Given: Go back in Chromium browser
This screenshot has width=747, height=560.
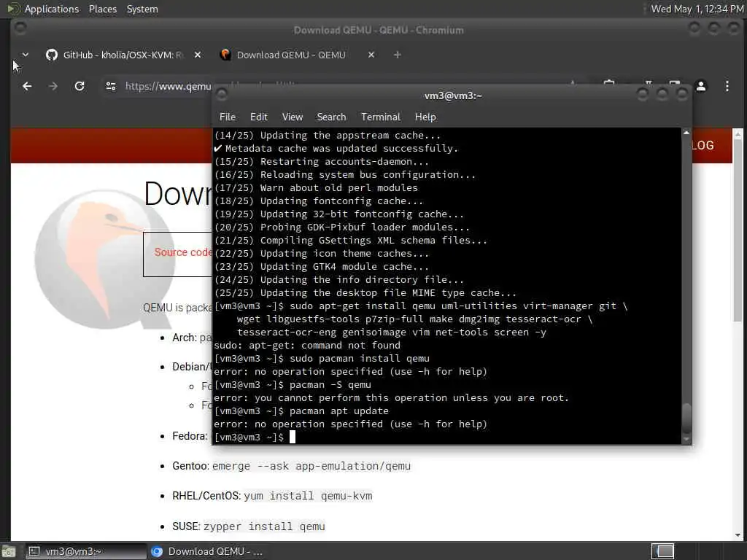Looking at the screenshot, I should pyautogui.click(x=27, y=86).
